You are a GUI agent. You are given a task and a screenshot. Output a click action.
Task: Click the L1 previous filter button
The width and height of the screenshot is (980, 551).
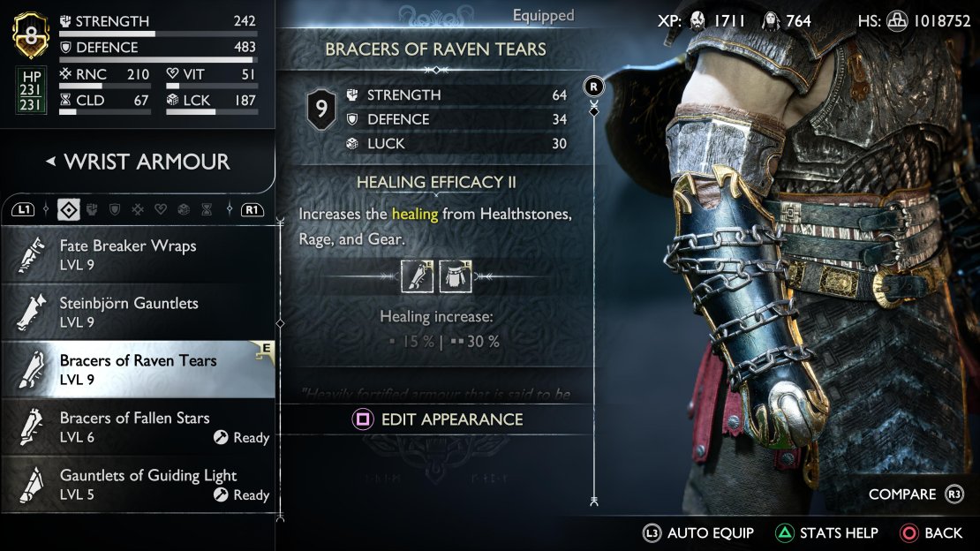[x=23, y=210]
